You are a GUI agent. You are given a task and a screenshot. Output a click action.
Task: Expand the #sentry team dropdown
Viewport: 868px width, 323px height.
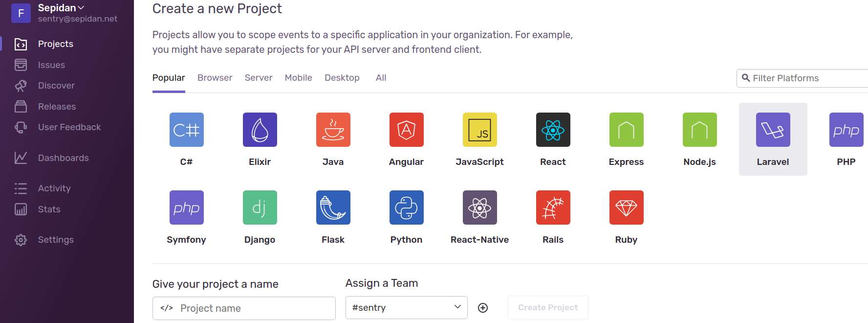click(x=406, y=307)
